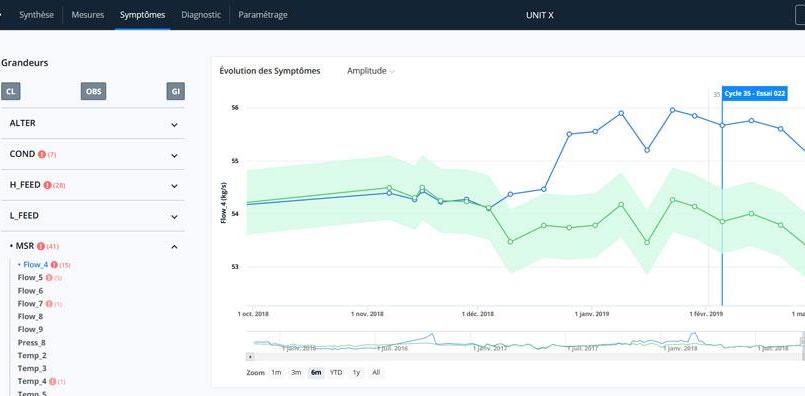Toggle the CL filter button
This screenshot has width=805, height=396.
pyautogui.click(x=11, y=91)
